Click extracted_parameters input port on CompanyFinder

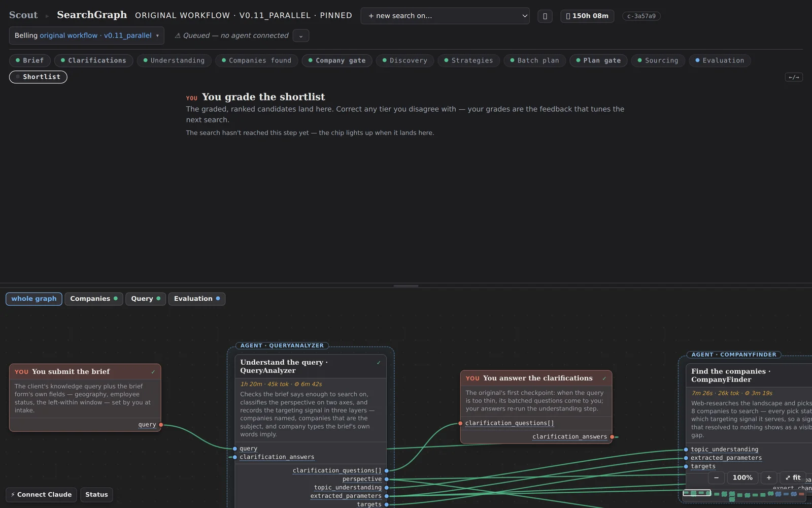(x=686, y=458)
